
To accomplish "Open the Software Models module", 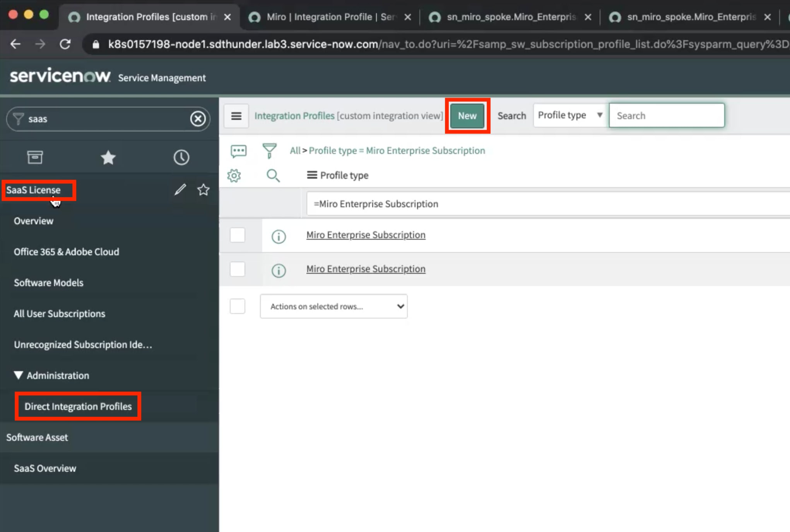I will point(49,283).
